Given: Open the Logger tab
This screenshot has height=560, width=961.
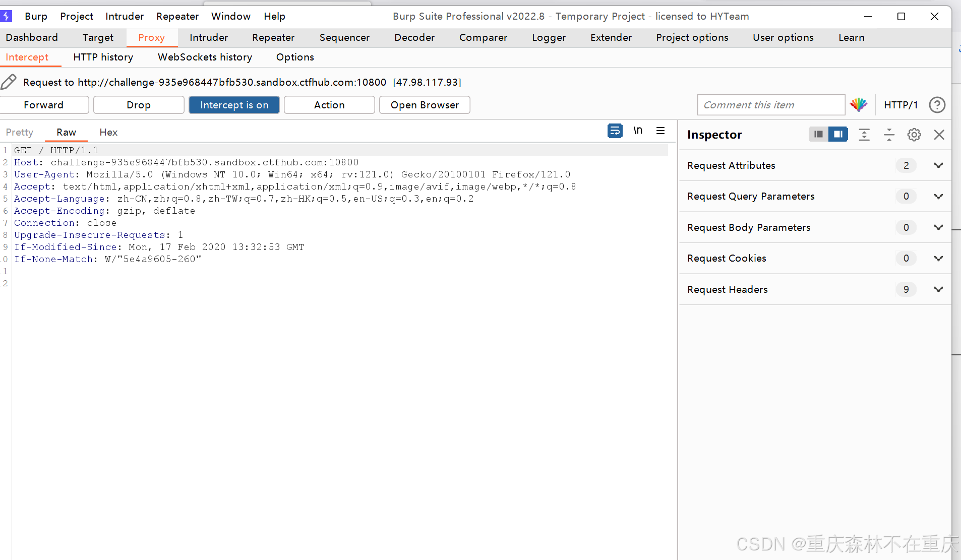Looking at the screenshot, I should pos(549,37).
